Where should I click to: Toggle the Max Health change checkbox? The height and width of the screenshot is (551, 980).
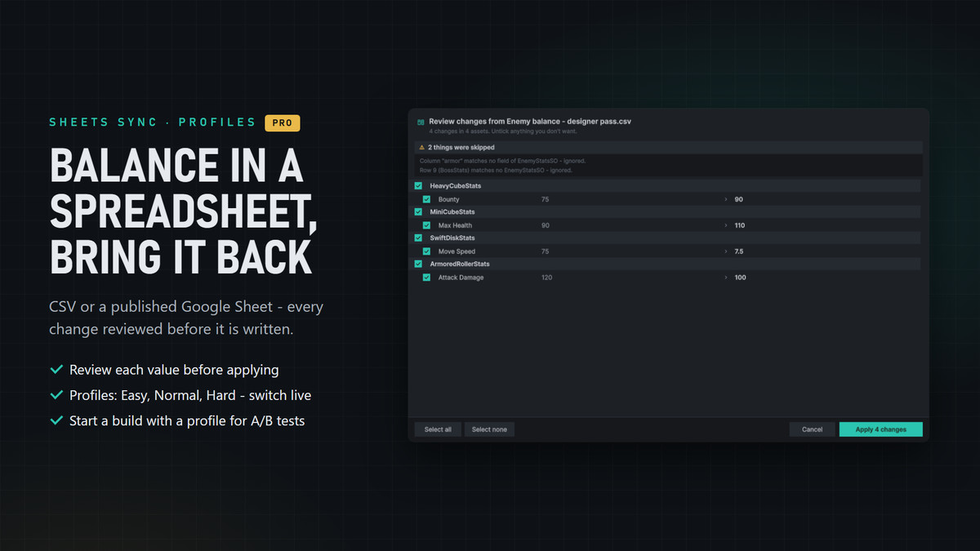point(426,225)
